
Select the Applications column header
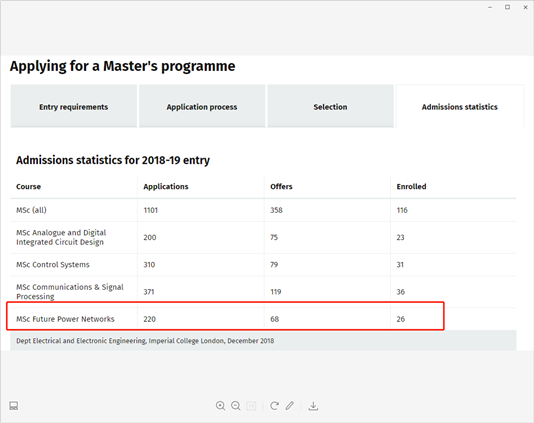[166, 187]
